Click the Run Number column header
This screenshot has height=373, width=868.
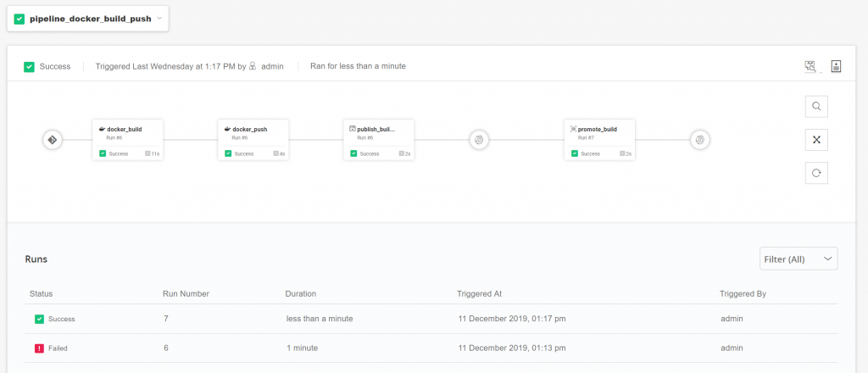pos(186,293)
